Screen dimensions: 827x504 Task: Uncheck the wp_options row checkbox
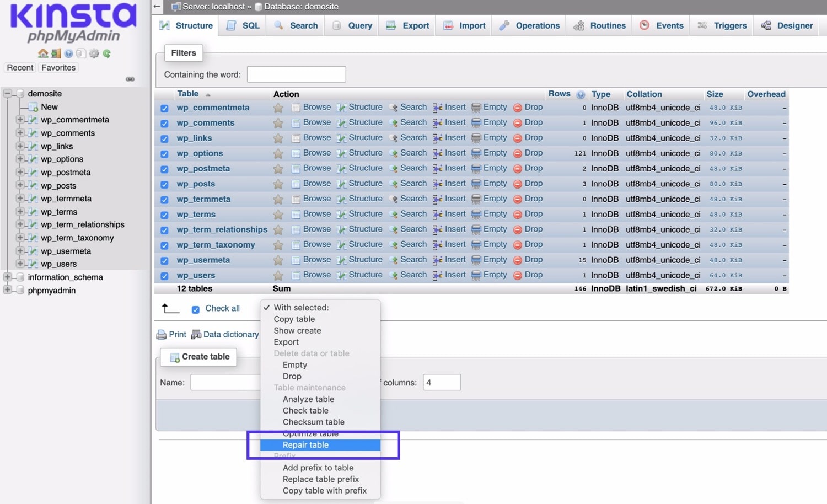coord(164,153)
